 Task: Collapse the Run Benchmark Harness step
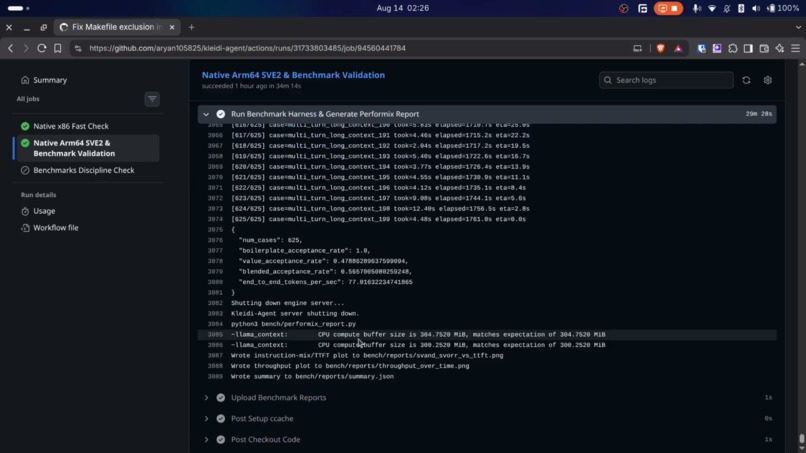click(x=206, y=114)
